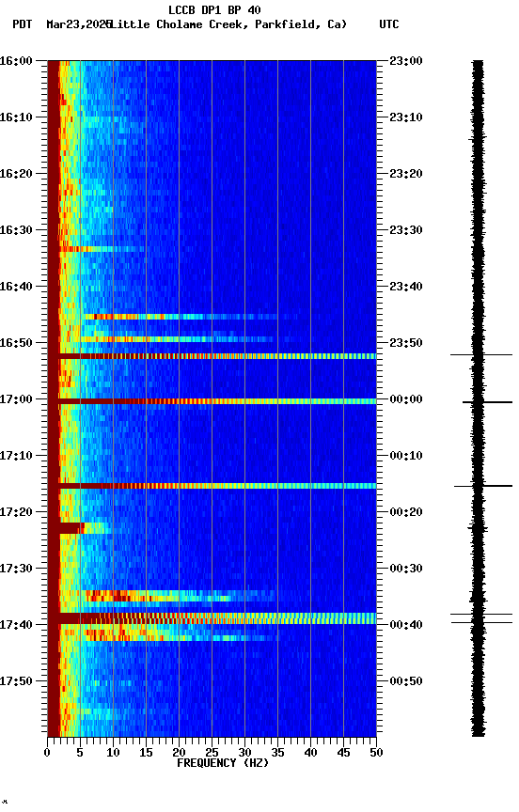519x812 pixels.
Task: Click the '00:40' UTC time label
Action: click(x=406, y=625)
